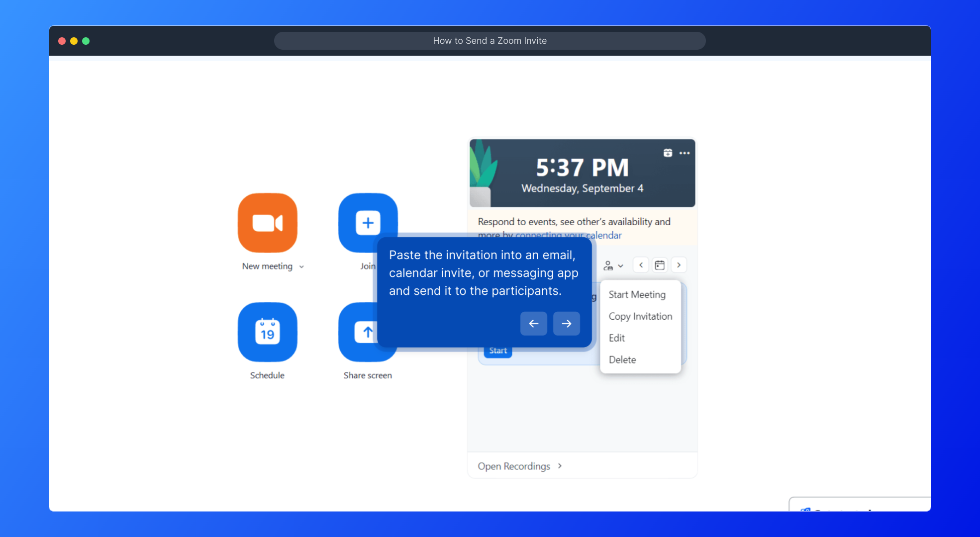Click the today calendar icon between arrows
The width and height of the screenshot is (980, 537).
tap(660, 265)
